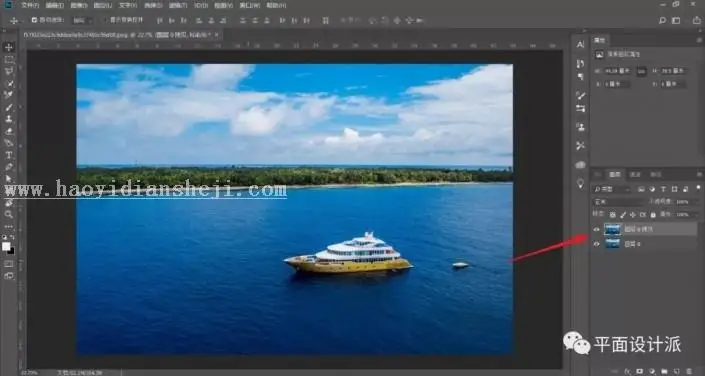Image resolution: width=705 pixels, height=376 pixels.
Task: Open the 图像 (Image) menu
Action: pos(79,5)
